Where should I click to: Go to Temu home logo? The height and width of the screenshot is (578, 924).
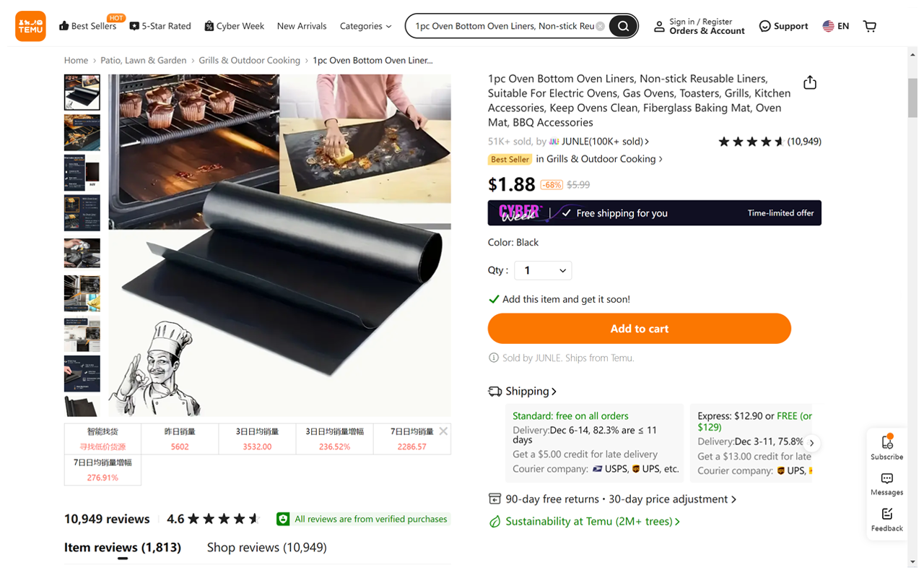click(30, 26)
